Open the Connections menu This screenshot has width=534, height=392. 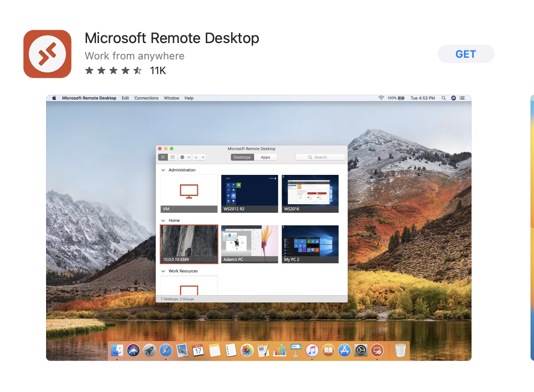[x=146, y=98]
